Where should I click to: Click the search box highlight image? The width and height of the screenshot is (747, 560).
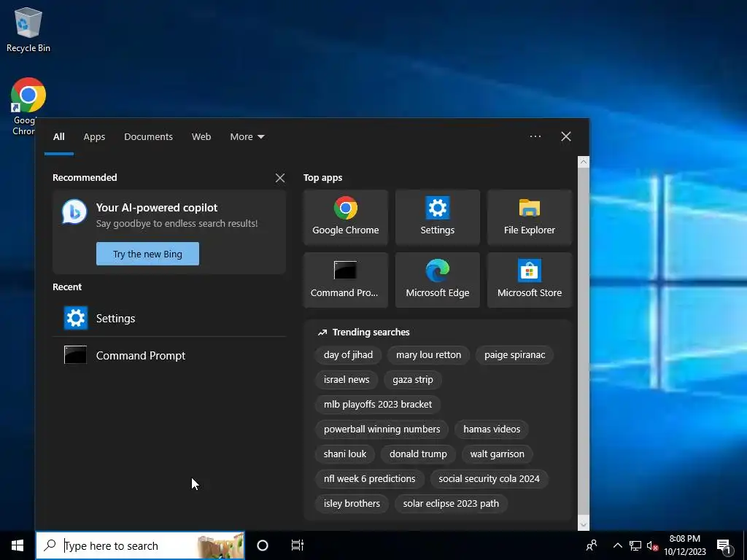220,545
